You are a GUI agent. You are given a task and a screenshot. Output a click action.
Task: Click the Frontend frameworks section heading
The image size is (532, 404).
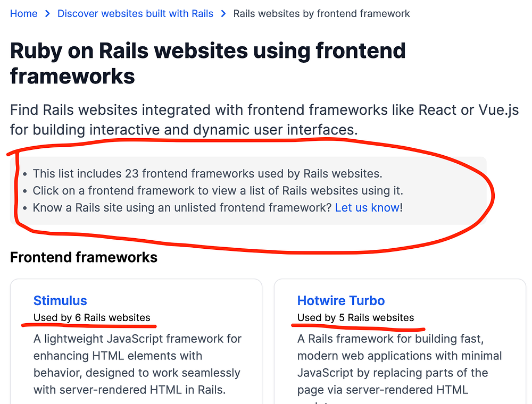coord(84,257)
